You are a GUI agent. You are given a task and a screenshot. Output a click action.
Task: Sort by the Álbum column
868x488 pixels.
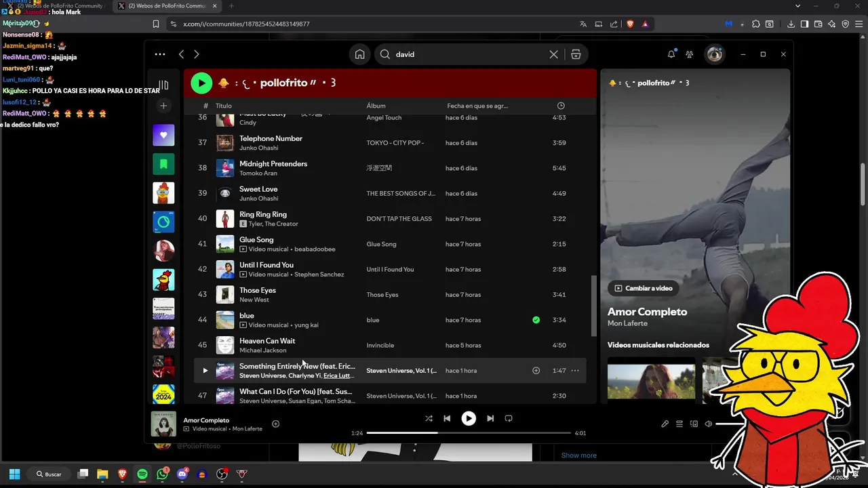pos(376,106)
